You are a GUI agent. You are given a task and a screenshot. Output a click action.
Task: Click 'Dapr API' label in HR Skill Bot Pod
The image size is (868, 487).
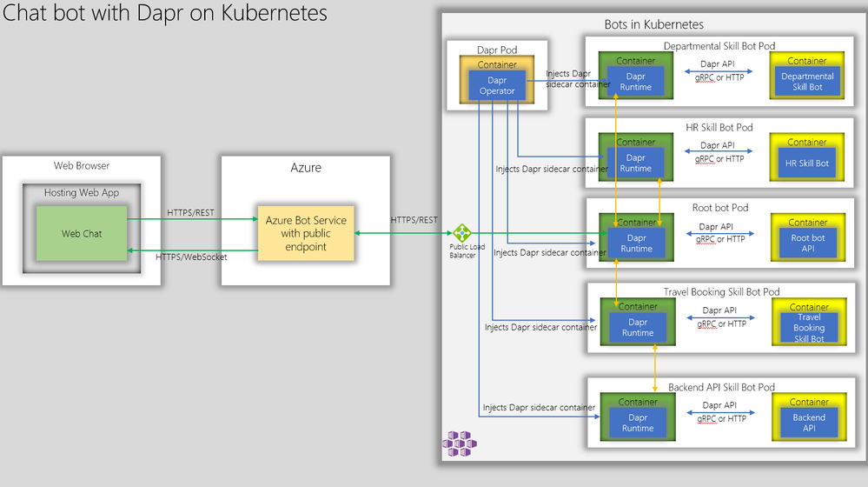point(718,145)
